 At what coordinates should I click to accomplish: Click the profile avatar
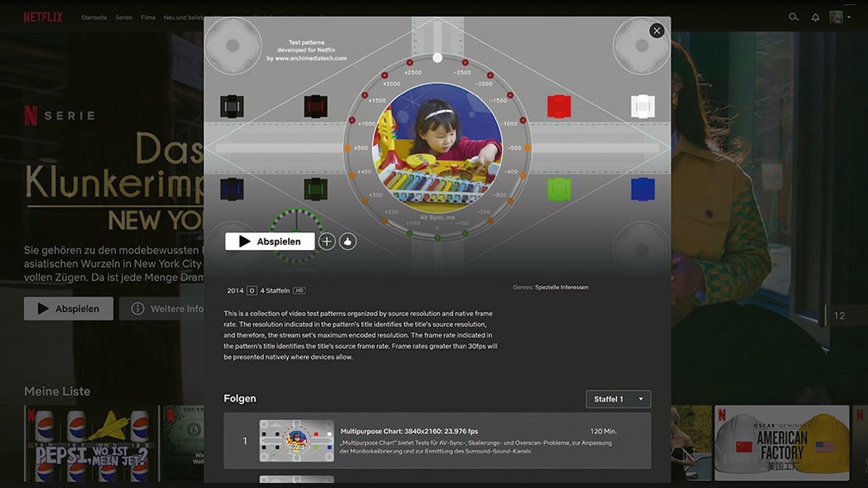(836, 17)
